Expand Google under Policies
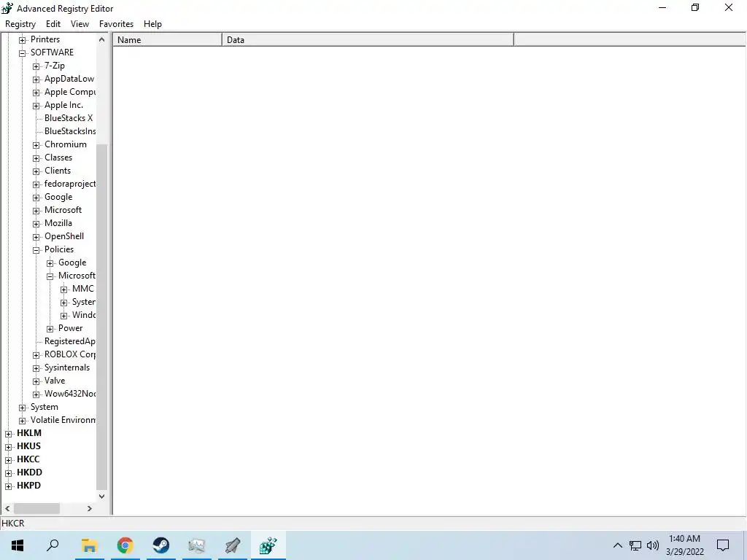 coord(50,263)
